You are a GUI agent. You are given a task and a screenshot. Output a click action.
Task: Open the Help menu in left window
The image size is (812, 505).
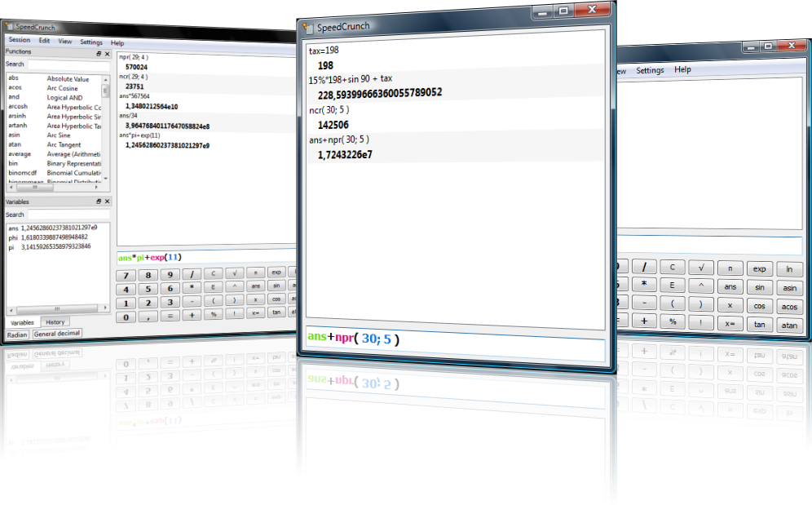117,43
